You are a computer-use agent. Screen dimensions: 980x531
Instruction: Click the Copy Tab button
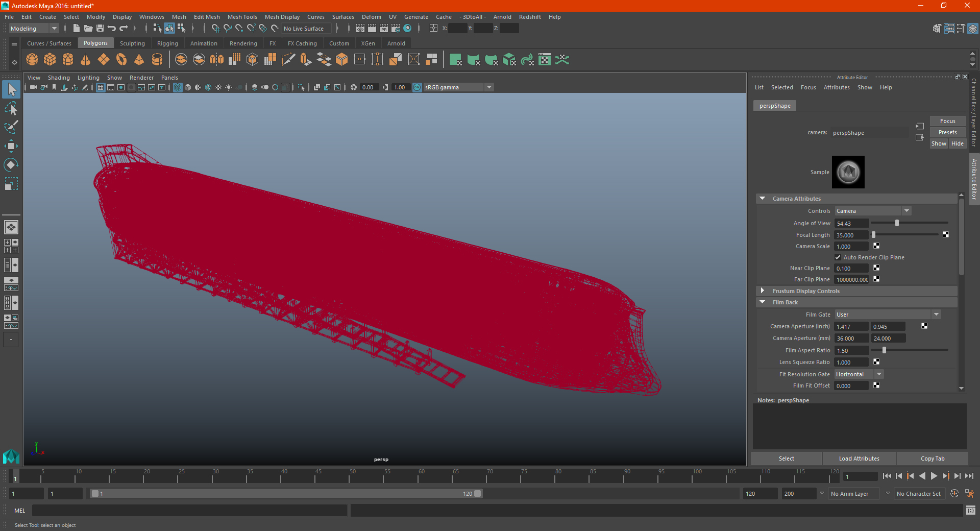(x=933, y=458)
